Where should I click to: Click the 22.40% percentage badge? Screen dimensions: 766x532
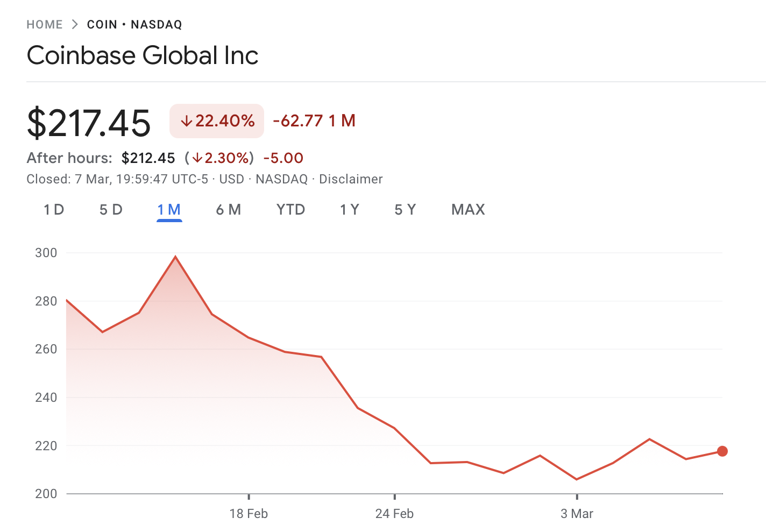coord(216,121)
